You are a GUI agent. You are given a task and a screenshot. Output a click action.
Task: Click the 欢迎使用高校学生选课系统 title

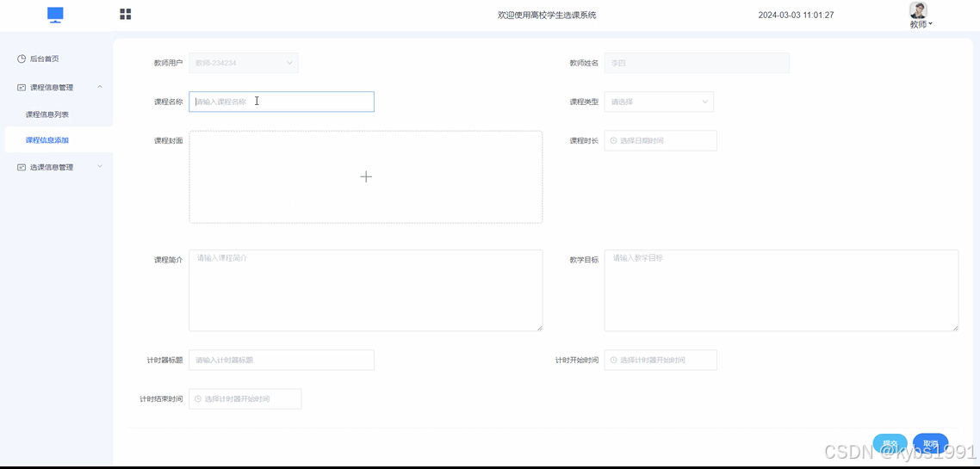pyautogui.click(x=547, y=15)
